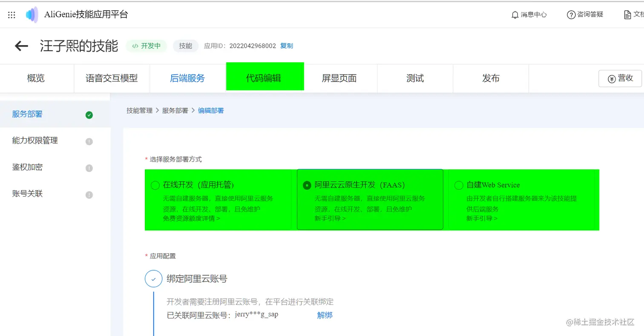Click the 解绑 link
Screen dimensions: 644x336
click(x=325, y=315)
